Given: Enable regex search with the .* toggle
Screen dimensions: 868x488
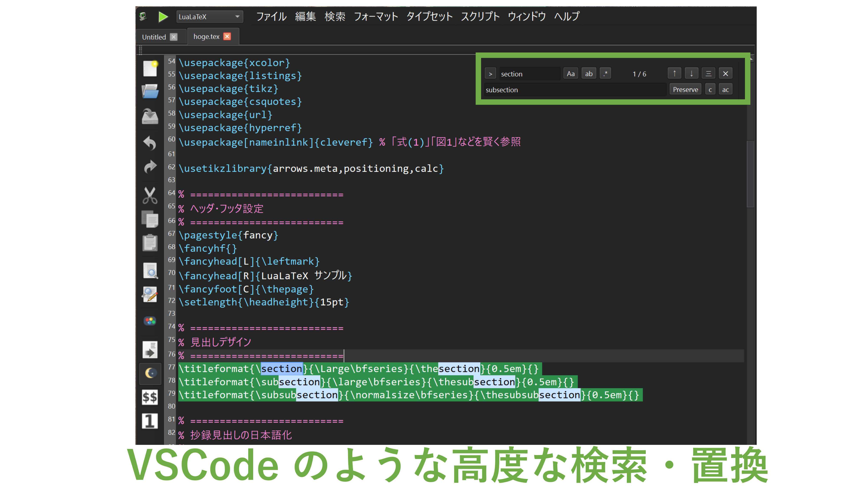Looking at the screenshot, I should coord(605,73).
